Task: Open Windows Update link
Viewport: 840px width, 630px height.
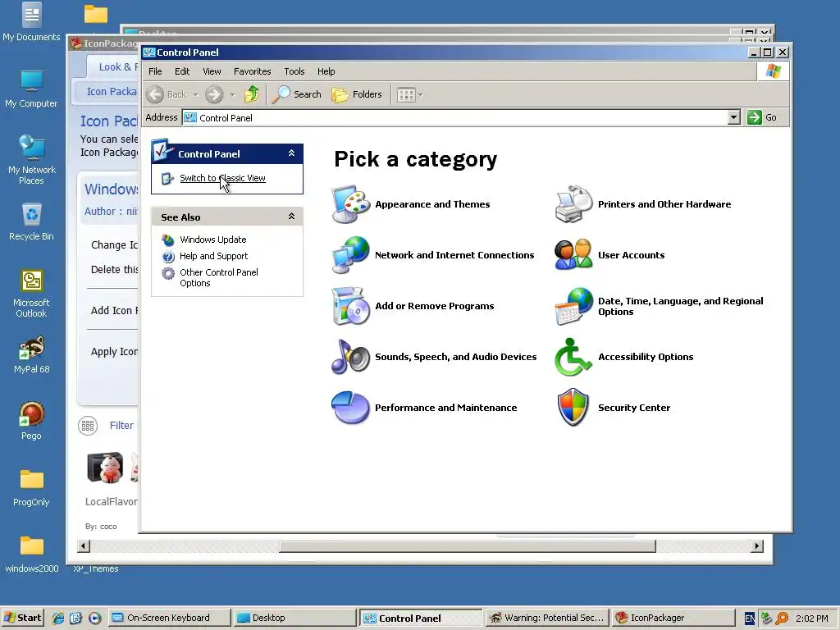Action: point(212,240)
